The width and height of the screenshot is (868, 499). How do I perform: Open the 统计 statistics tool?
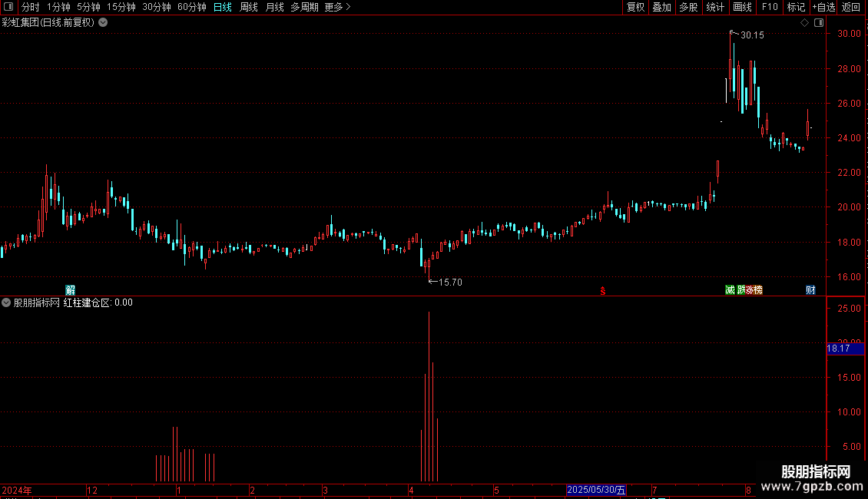point(715,7)
